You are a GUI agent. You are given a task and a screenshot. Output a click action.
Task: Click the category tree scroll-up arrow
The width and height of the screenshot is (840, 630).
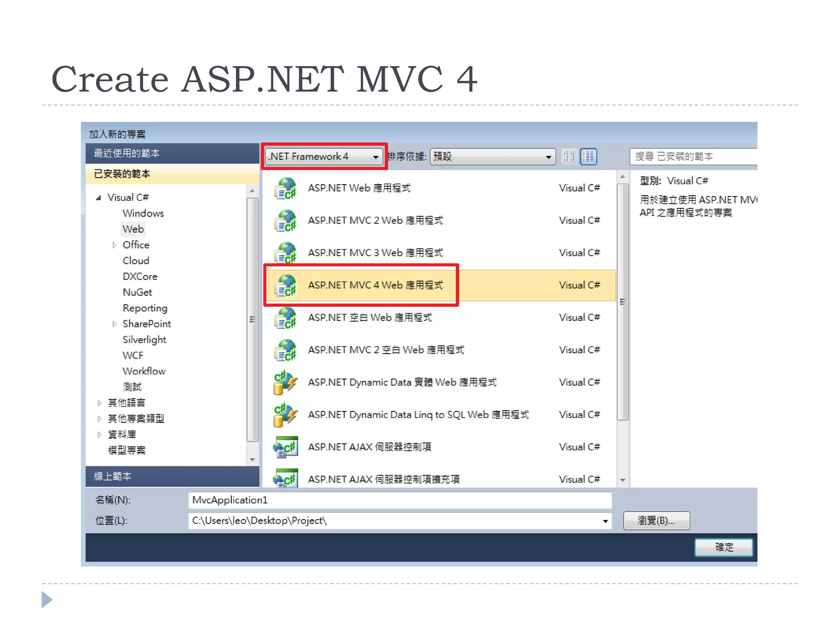253,191
